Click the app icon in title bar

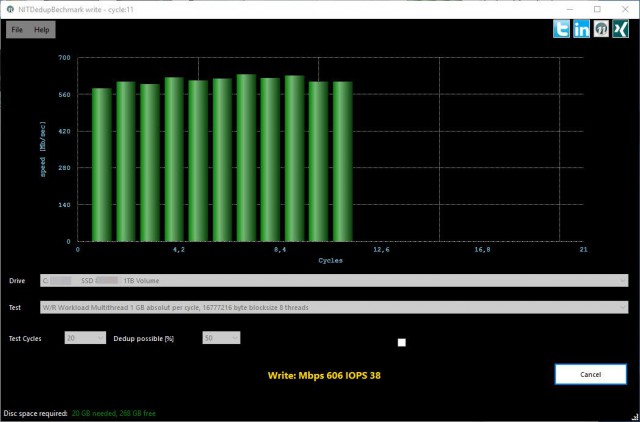pyautogui.click(x=10, y=9)
